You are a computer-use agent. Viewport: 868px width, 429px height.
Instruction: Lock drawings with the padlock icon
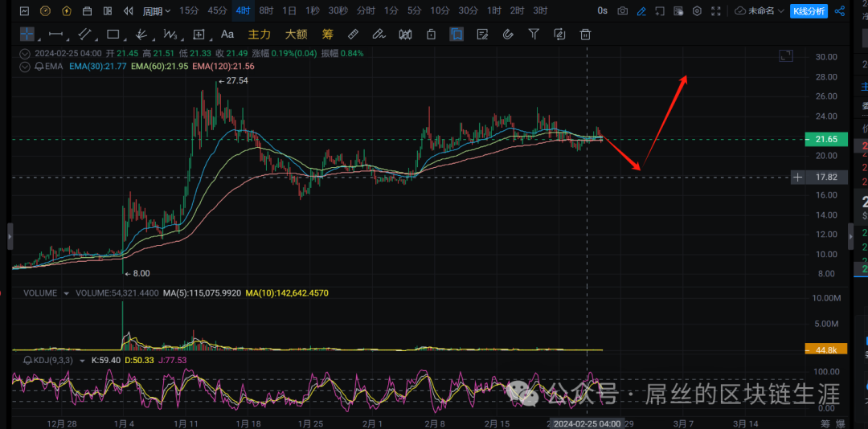tap(431, 35)
